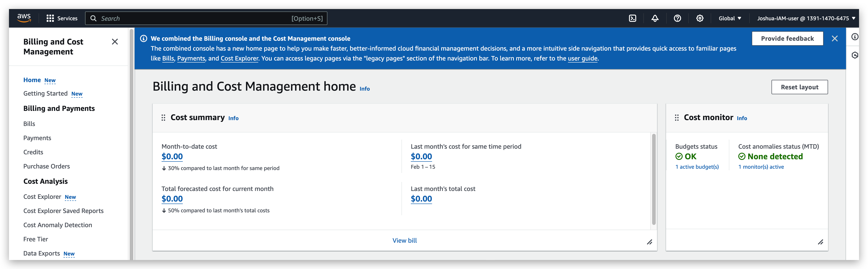The height and width of the screenshot is (269, 868).
Task: Click the Cost monitor resize handle
Action: [x=821, y=242]
